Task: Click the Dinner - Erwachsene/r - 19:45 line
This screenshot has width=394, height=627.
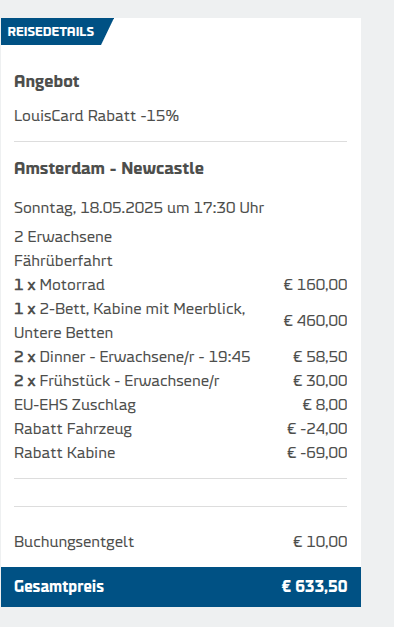Action: tap(132, 357)
